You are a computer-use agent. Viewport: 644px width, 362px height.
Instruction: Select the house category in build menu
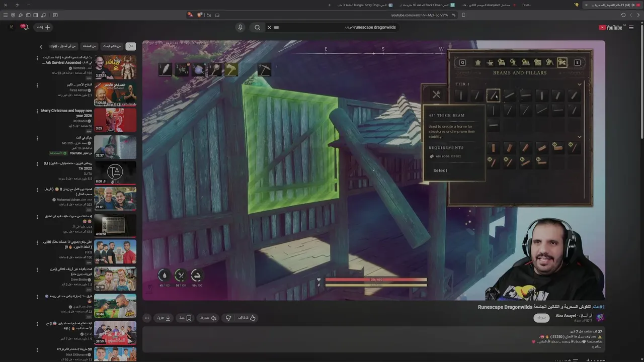[477, 62]
